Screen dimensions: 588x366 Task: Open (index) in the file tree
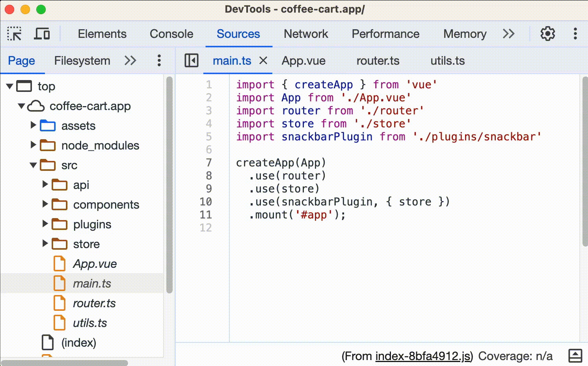point(79,342)
